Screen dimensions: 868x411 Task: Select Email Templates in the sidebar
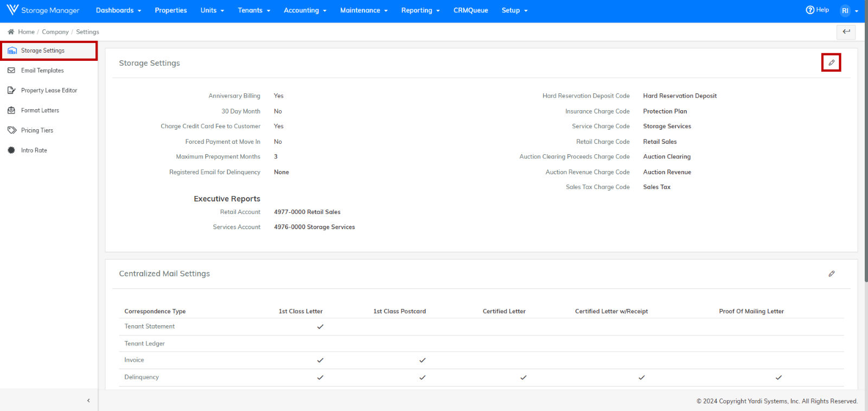coord(42,71)
